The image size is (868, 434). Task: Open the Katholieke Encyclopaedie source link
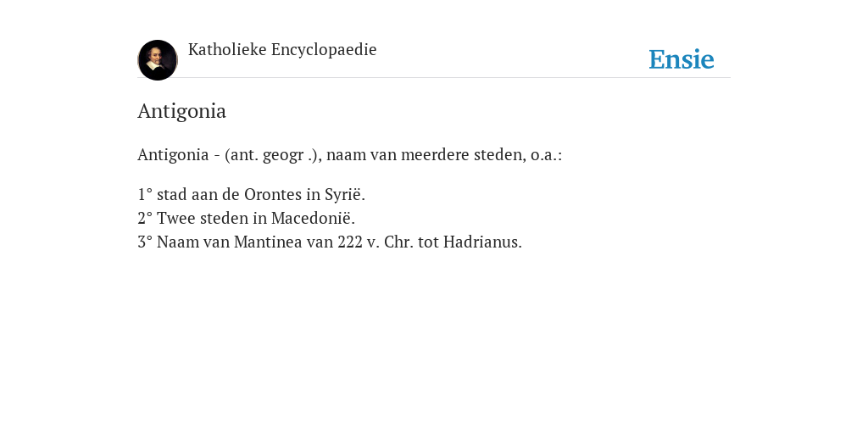pos(282,50)
